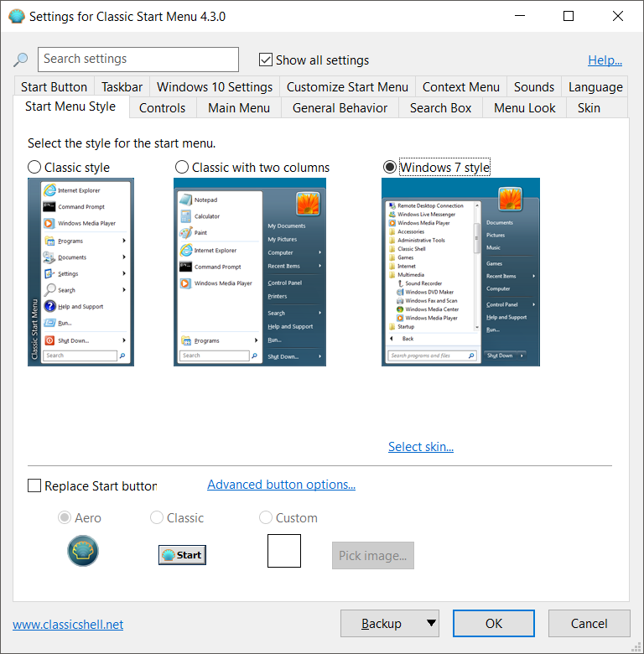
Task: Click the magnifier icon beside Search settings
Action: 20,60
